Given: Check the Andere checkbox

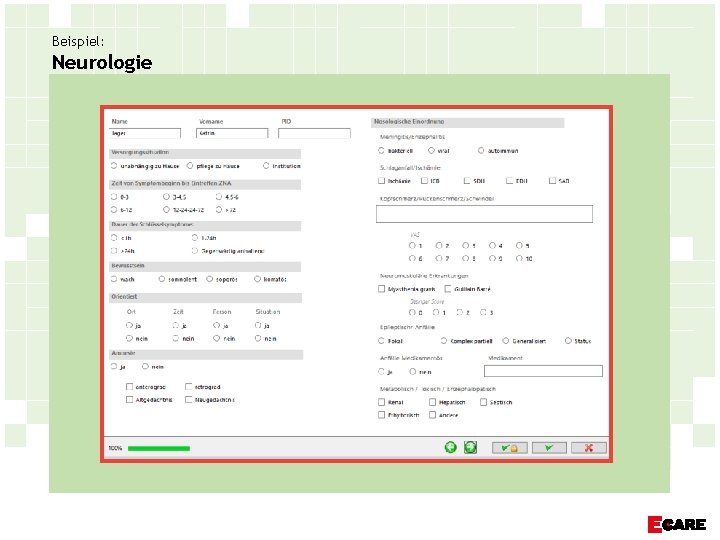Looking at the screenshot, I should 432,415.
